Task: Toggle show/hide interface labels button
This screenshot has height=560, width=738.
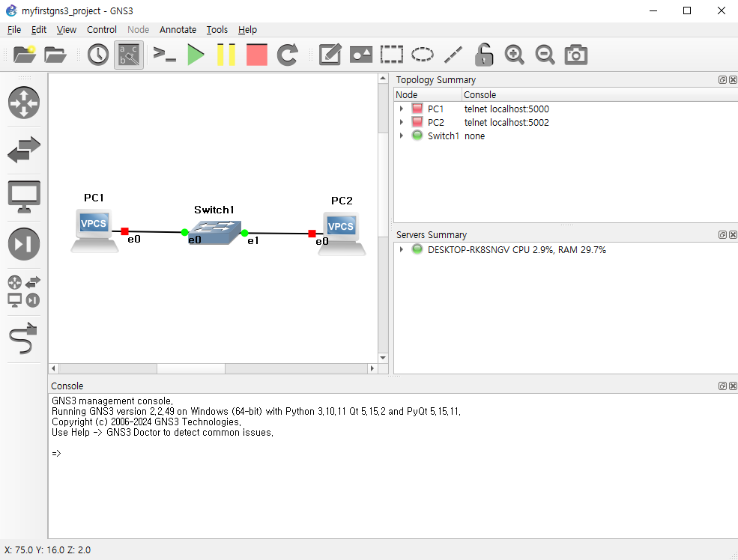Action: click(128, 55)
